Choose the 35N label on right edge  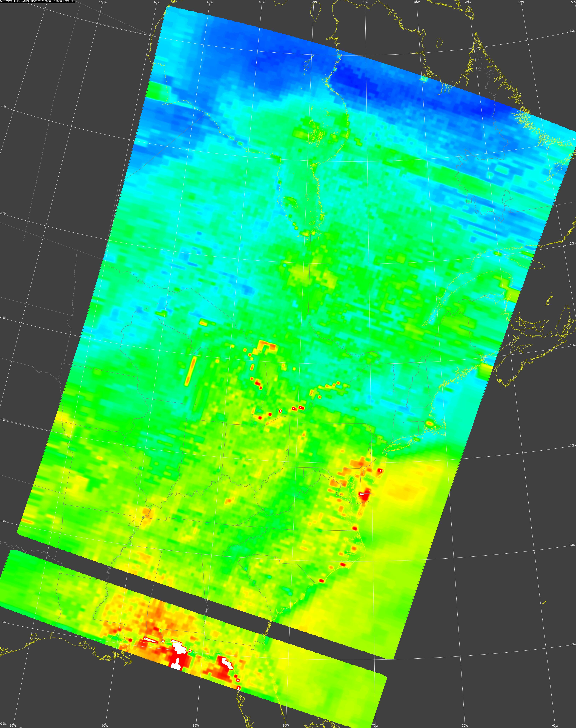pos(572,545)
